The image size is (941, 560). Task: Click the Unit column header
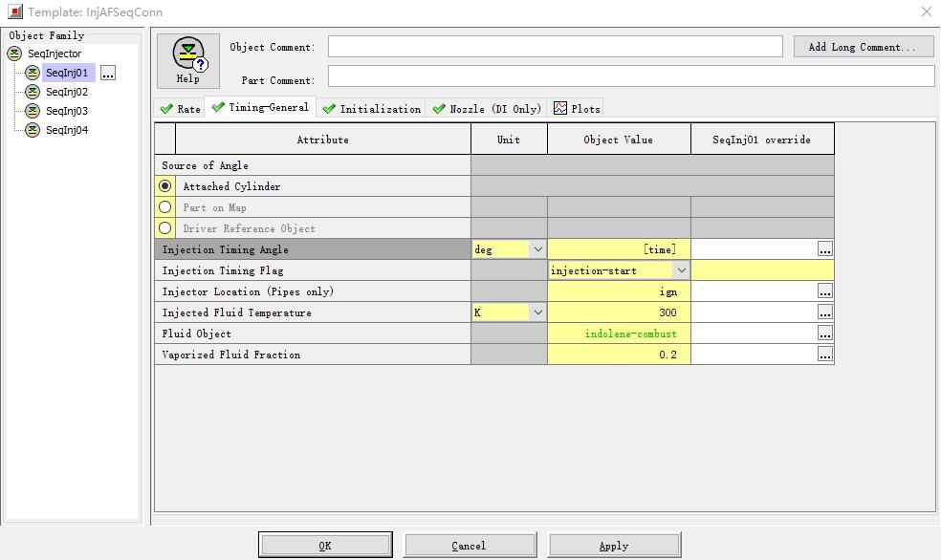point(509,140)
